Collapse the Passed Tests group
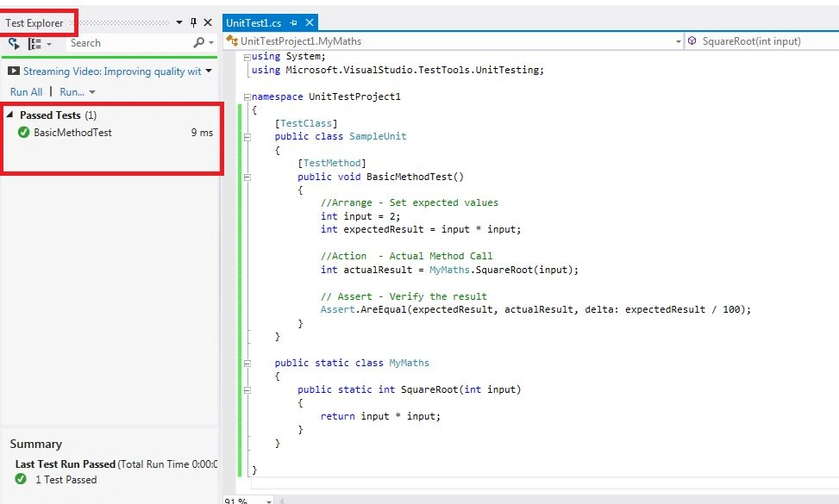 9,115
